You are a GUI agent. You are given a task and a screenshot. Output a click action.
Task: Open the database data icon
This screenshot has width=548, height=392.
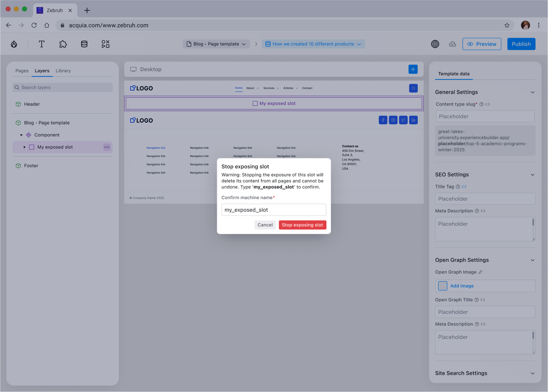click(84, 44)
